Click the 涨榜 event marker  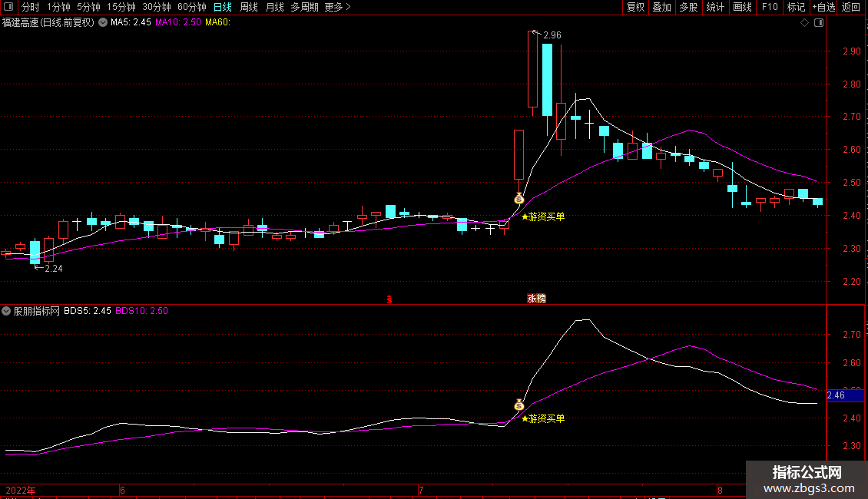536,298
